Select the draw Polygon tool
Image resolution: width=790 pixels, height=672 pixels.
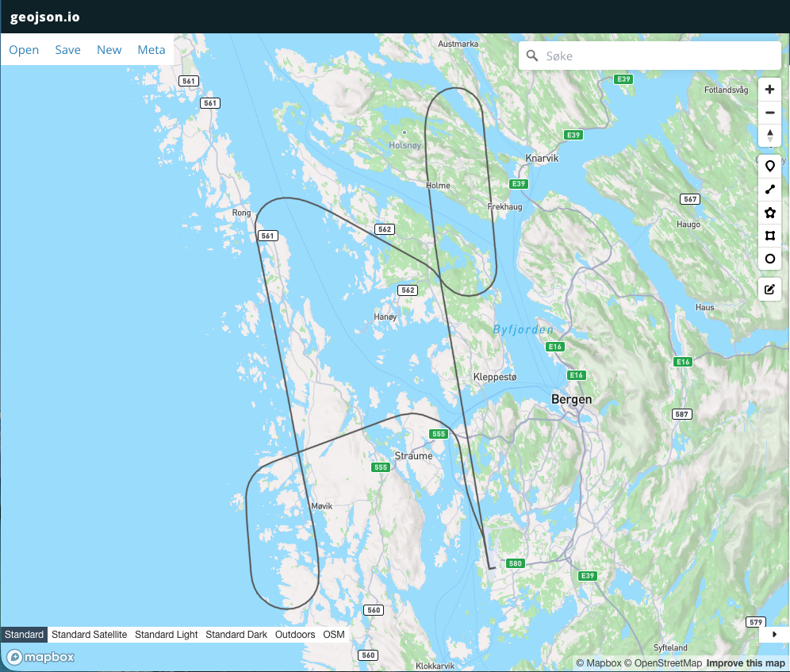[769, 213]
